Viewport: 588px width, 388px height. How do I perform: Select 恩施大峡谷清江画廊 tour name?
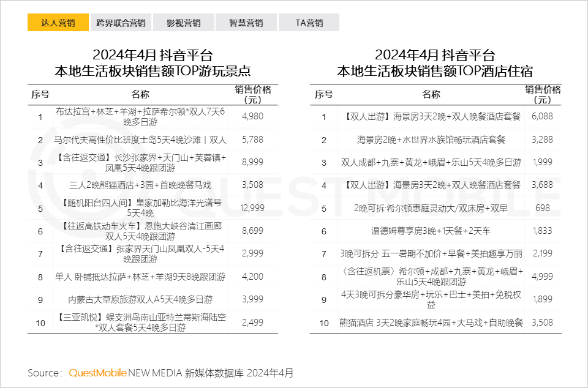tap(140, 231)
